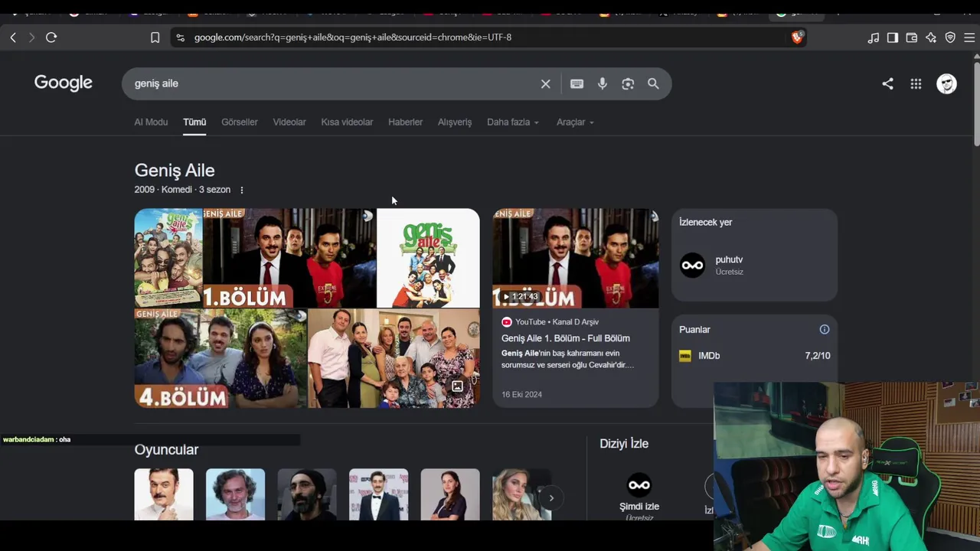Open the 4.BÖLÜM image thumbnail
980x551 pixels.
click(220, 358)
